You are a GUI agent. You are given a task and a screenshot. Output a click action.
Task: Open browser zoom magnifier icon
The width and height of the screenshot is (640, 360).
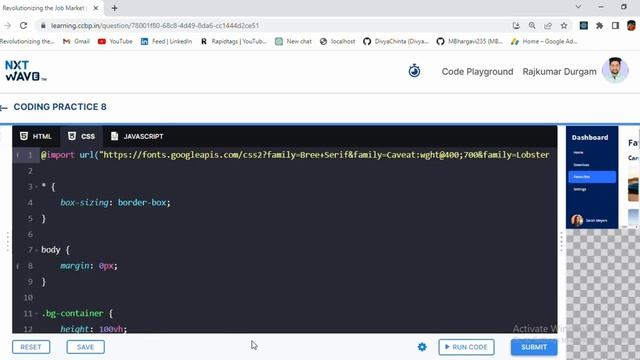[x=532, y=26]
